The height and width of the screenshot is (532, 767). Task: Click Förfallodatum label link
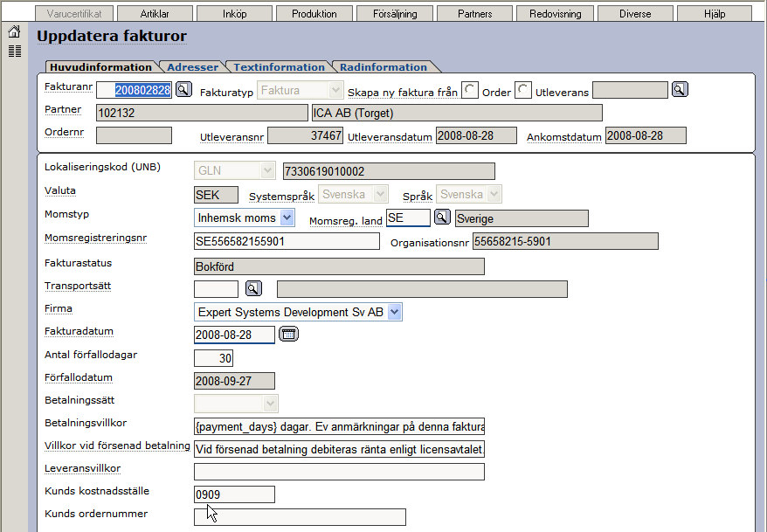[79, 377]
